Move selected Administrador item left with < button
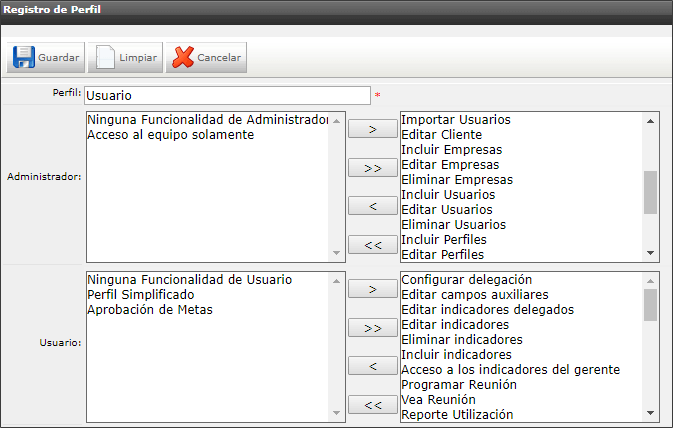The image size is (673, 428). [x=373, y=206]
